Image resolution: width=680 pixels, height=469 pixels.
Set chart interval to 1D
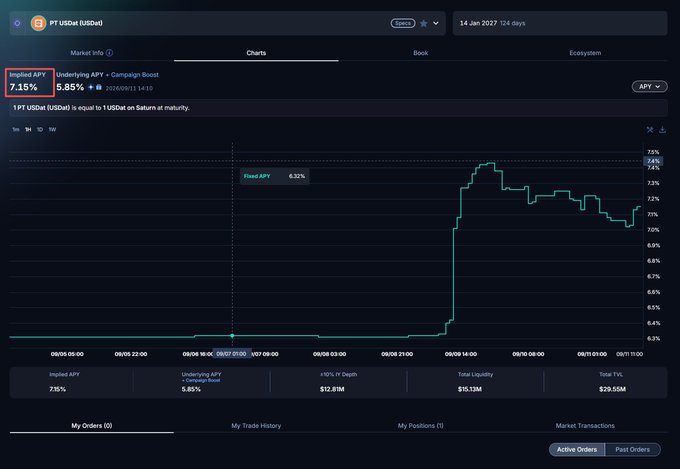[40, 130]
